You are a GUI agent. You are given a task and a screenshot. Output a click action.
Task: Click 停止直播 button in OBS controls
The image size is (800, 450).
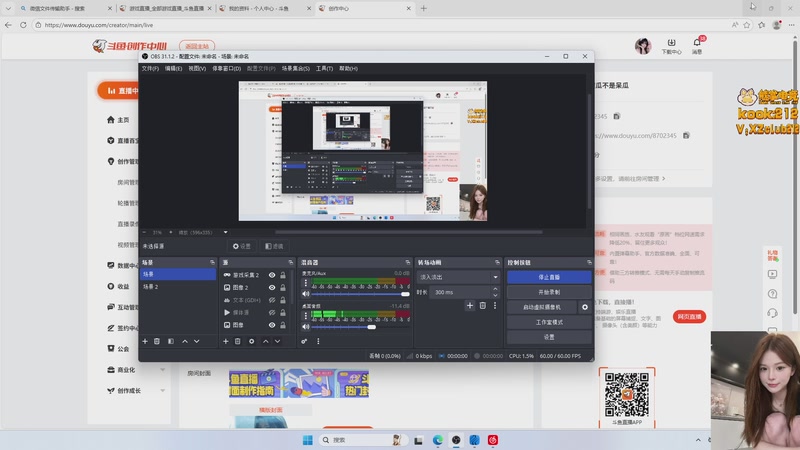pos(549,277)
